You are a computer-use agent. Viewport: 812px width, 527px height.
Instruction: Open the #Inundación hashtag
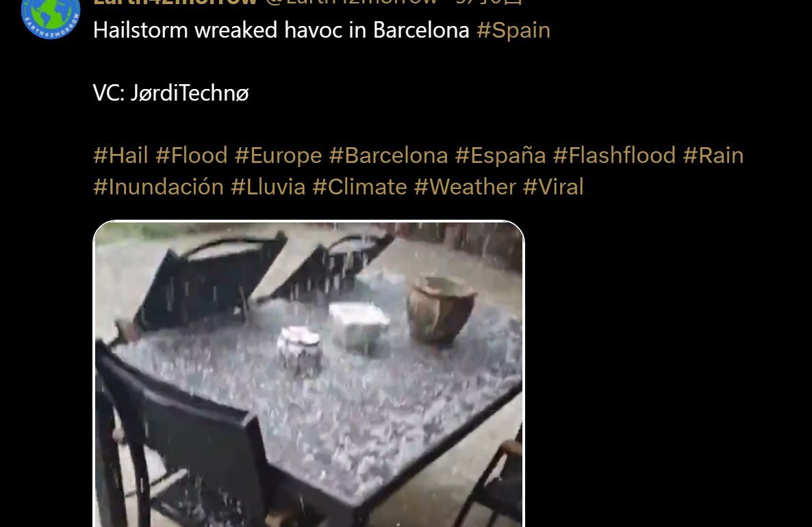coord(158,187)
